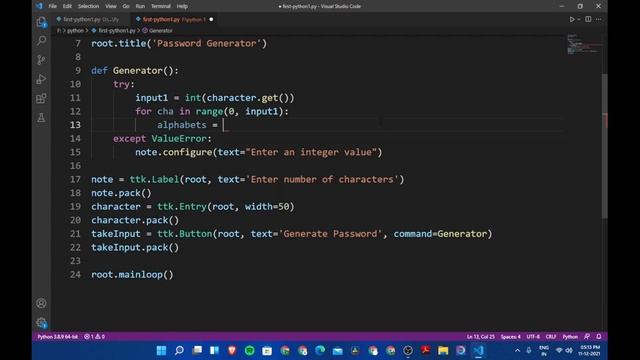The image size is (640, 360).
Task: Open the Windows Start menu
Action: [x=161, y=351]
